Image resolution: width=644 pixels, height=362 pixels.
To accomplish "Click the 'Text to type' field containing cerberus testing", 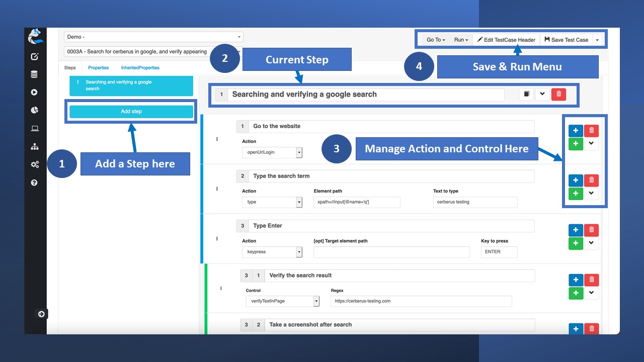I will tap(475, 202).
